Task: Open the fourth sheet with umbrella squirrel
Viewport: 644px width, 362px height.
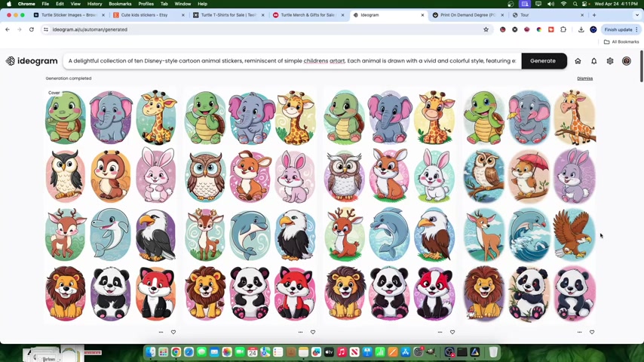Action: pos(529,205)
